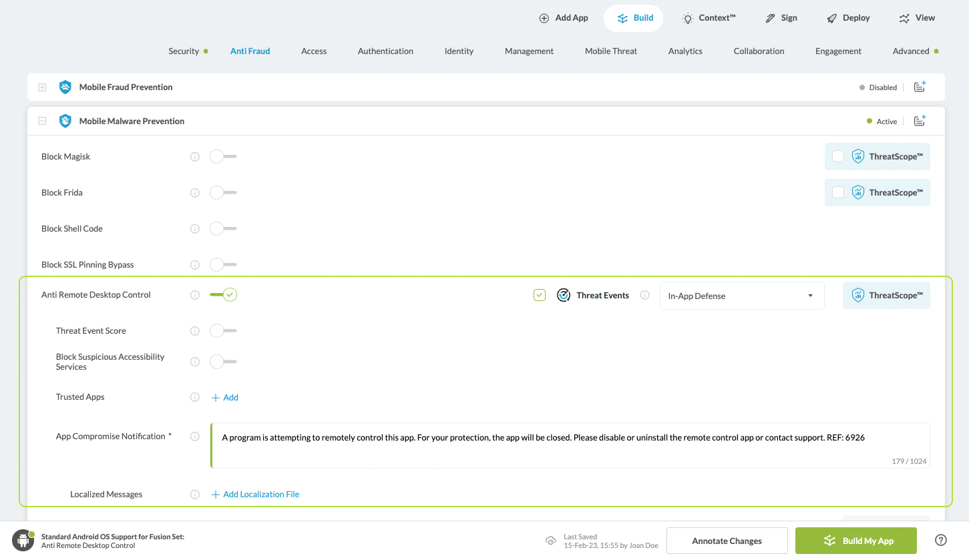The image size is (969, 560).
Task: Click info icon next to Block Frida
Action: point(195,193)
